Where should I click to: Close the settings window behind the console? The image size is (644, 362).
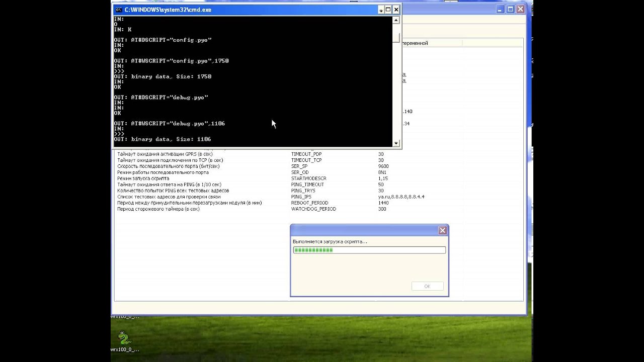(x=520, y=9)
